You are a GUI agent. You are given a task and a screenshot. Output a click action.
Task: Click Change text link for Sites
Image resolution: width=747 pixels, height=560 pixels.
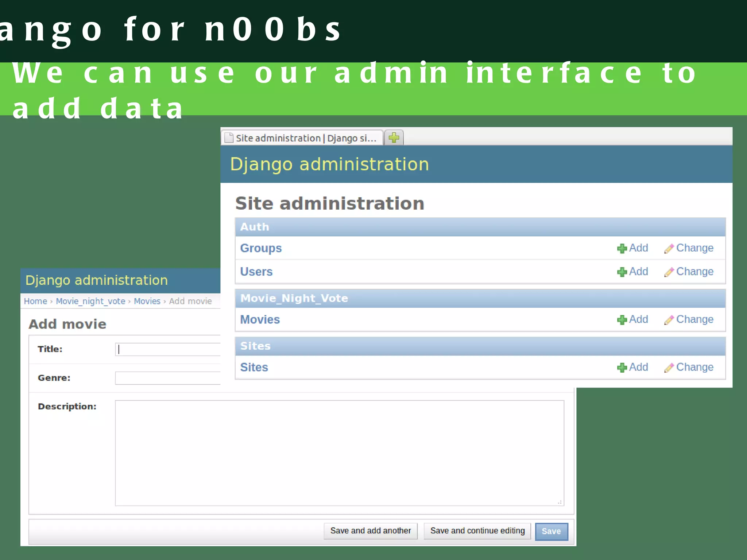[x=694, y=367]
